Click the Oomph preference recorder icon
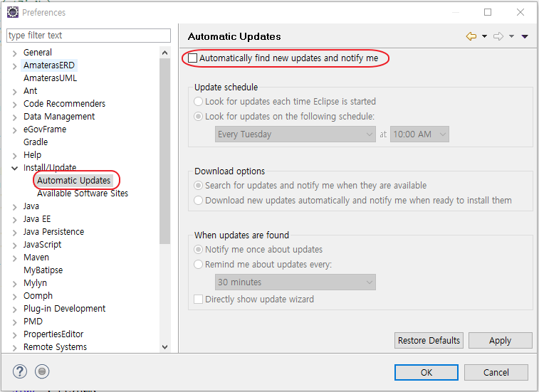Viewport: 539px width, 392px height. (x=42, y=371)
